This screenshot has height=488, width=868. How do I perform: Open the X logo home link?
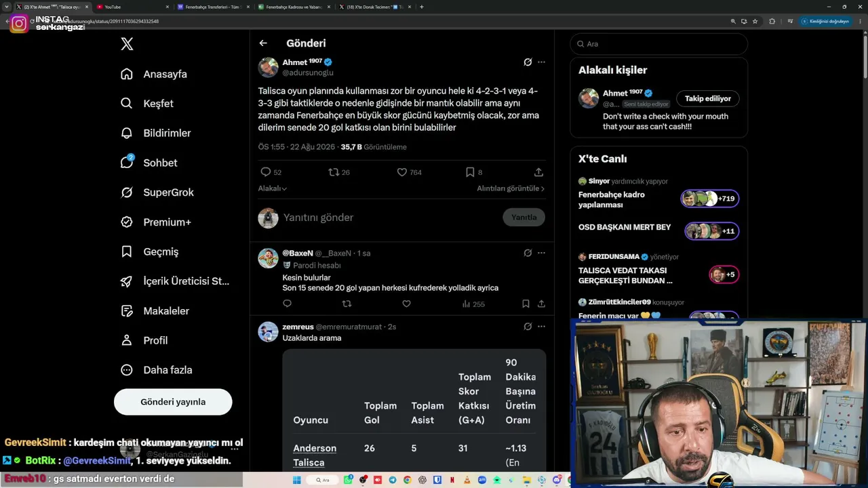coord(127,44)
